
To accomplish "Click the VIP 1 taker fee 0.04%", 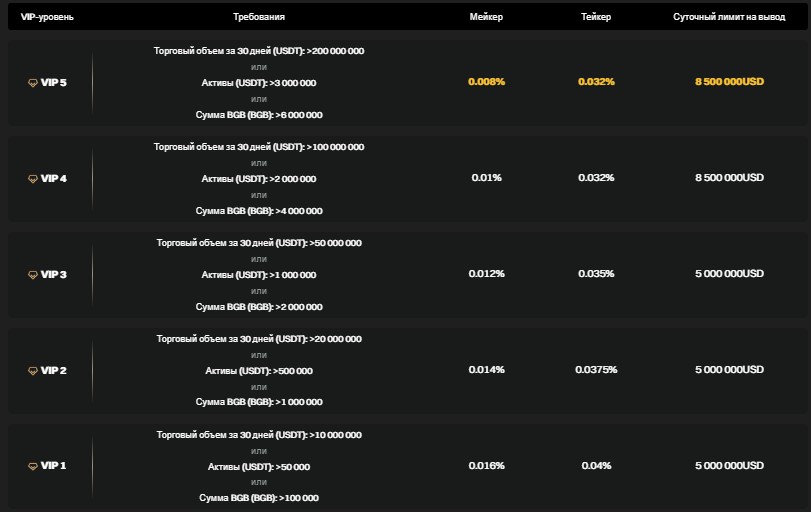I will tap(596, 466).
